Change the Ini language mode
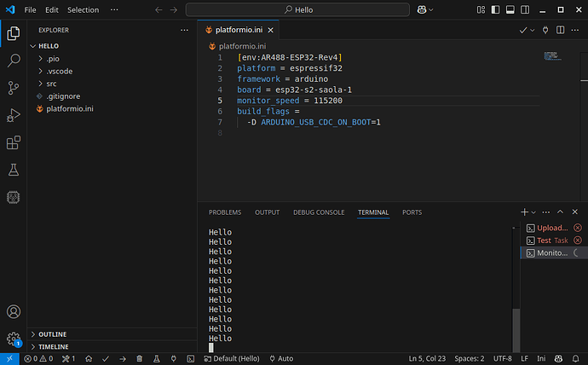This screenshot has height=365, width=588. click(541, 359)
